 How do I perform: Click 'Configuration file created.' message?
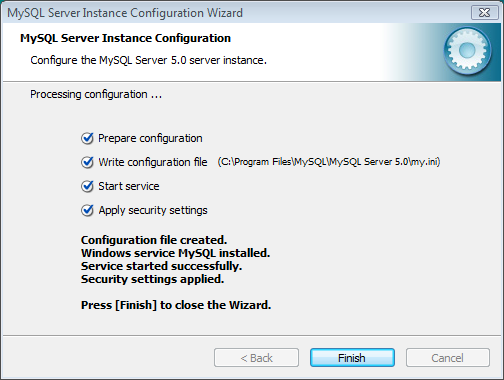(x=154, y=240)
